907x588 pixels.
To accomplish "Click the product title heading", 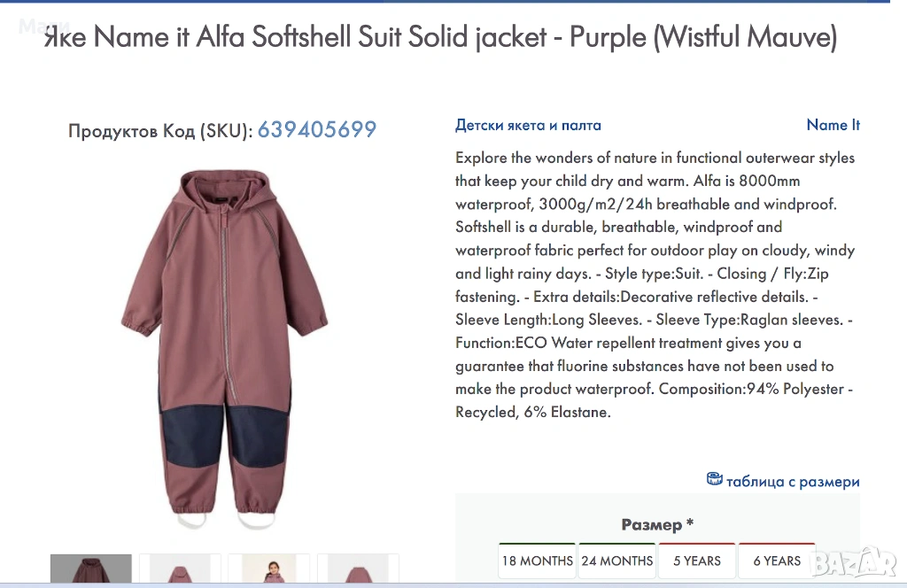I will (441, 37).
